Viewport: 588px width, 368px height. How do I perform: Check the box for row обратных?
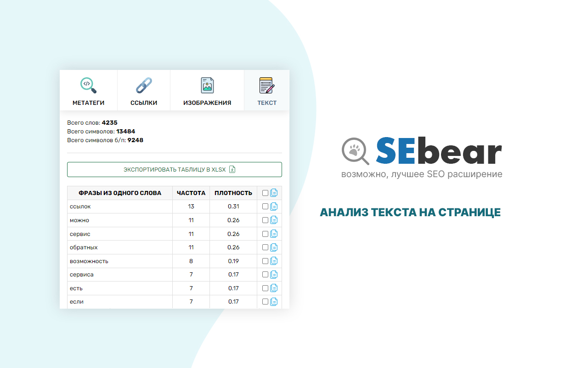coord(265,247)
